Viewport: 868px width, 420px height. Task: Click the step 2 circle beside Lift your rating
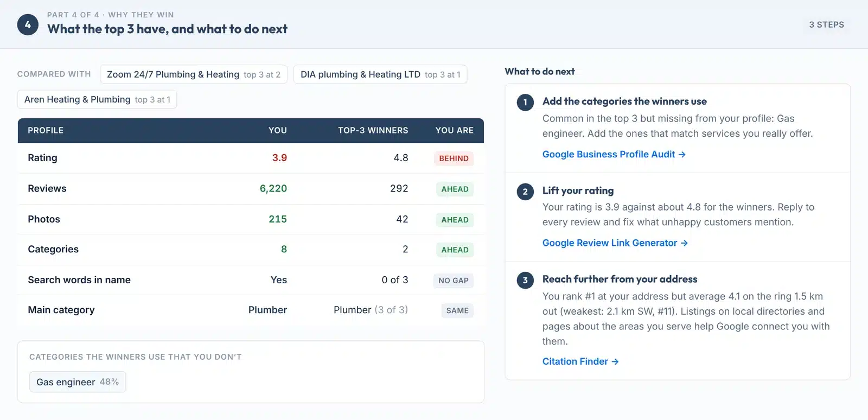coord(525,191)
